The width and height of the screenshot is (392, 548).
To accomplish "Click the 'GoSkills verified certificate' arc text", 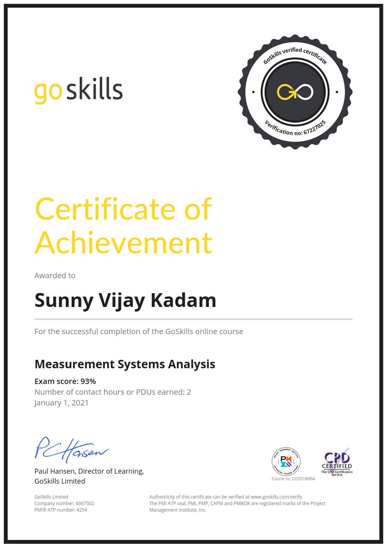I will [x=295, y=55].
